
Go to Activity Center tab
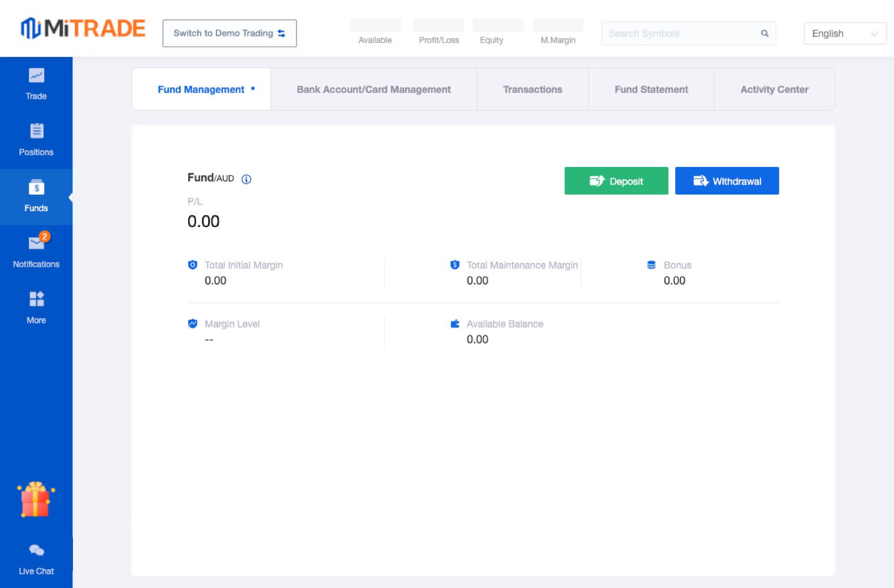coord(774,89)
